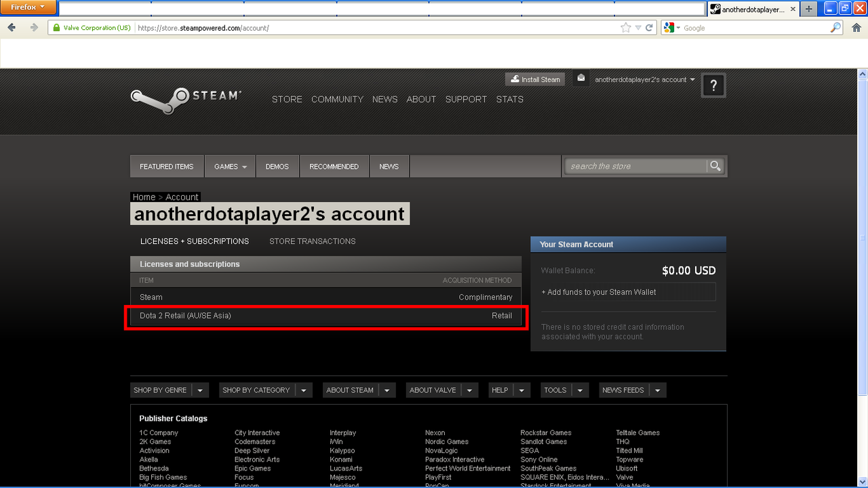This screenshot has width=868, height=488.
Task: Open the 1C Company publisher link
Action: point(159,432)
